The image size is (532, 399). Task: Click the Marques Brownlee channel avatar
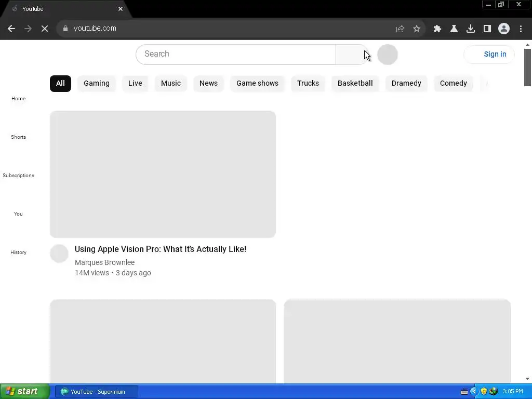(x=59, y=254)
